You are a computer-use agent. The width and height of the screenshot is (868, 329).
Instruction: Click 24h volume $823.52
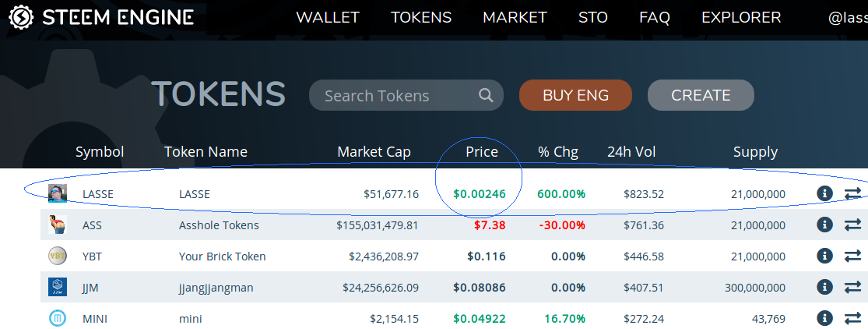pyautogui.click(x=644, y=194)
